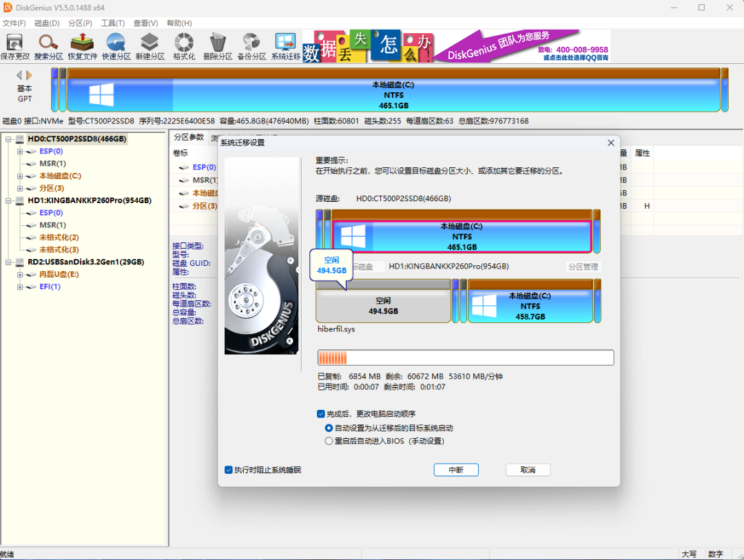Viewport: 744px width, 560px height.
Task: Click the 大写 indicator in status bar
Action: click(689, 554)
